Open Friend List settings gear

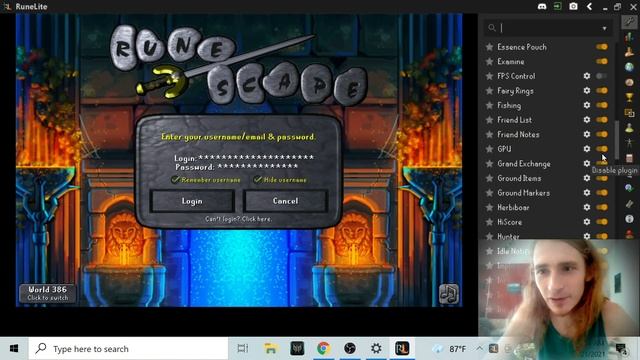587,120
